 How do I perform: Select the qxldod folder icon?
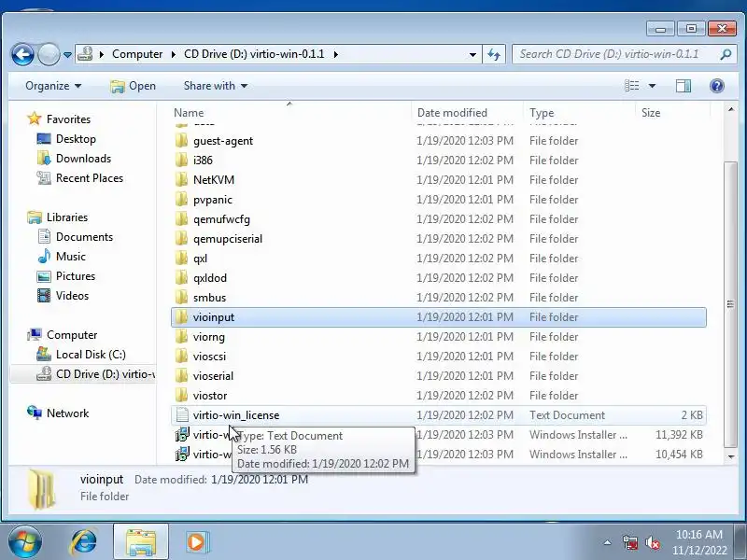(181, 277)
